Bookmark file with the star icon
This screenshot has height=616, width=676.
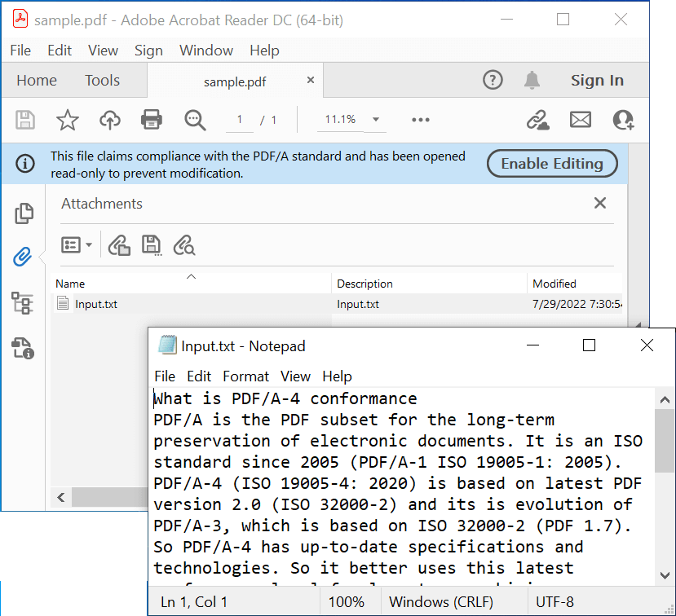[x=67, y=121]
